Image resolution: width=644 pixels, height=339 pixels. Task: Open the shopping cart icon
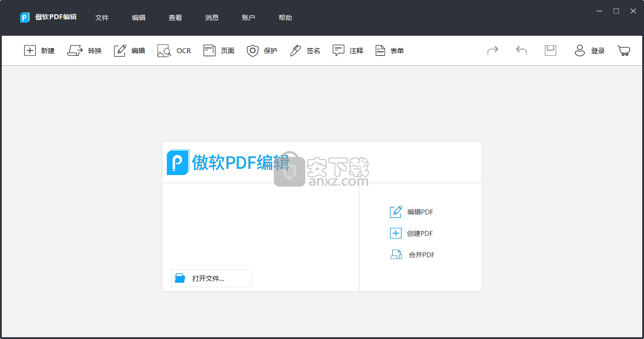624,50
